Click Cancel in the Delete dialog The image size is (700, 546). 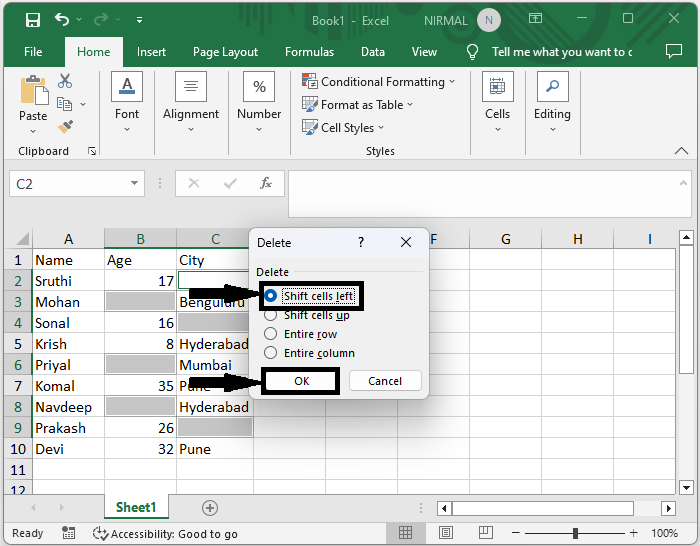(x=385, y=381)
